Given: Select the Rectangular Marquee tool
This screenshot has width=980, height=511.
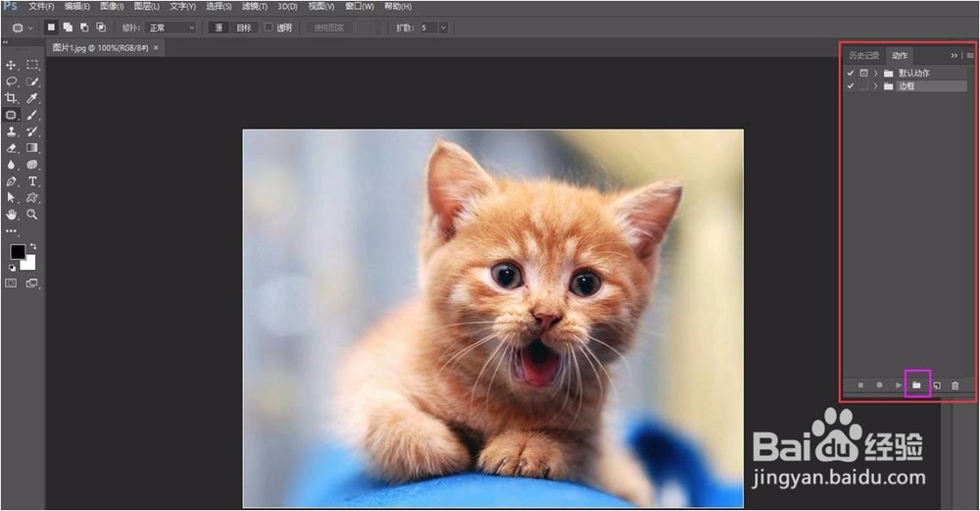Looking at the screenshot, I should click(32, 65).
